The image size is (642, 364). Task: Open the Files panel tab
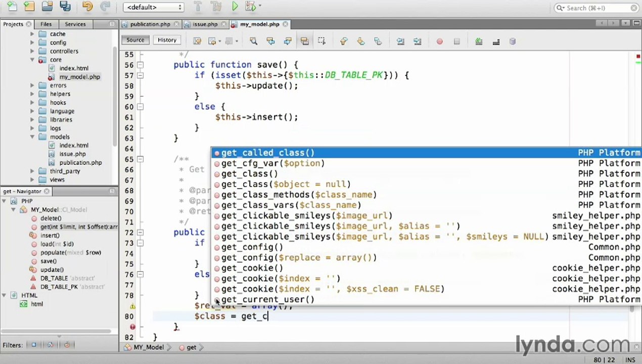point(46,24)
